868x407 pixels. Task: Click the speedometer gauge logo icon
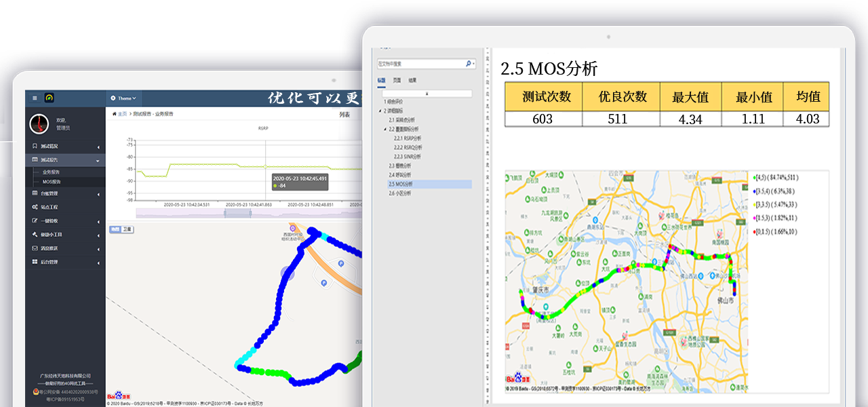coord(50,98)
